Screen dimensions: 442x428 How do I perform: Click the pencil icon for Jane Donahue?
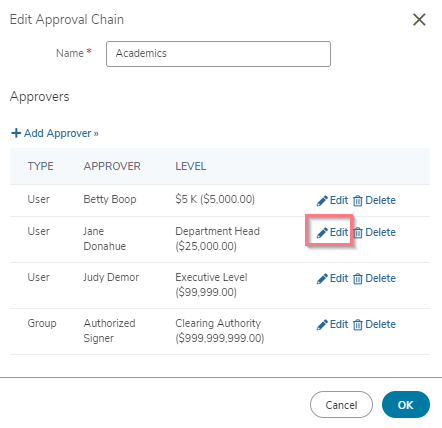click(x=322, y=233)
